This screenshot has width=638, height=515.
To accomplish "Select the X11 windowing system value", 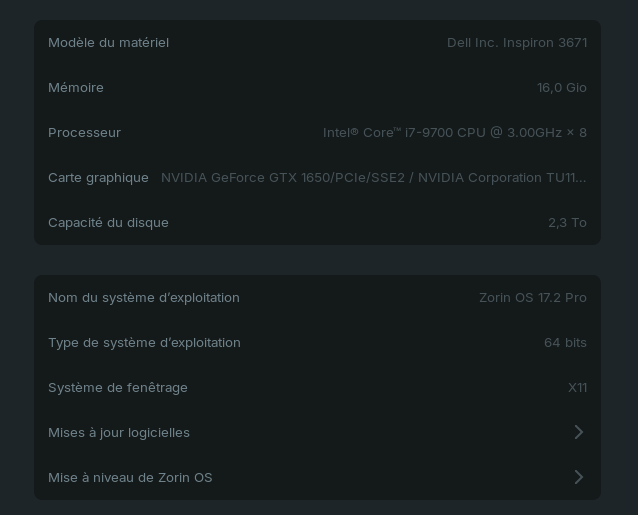I will point(577,387).
